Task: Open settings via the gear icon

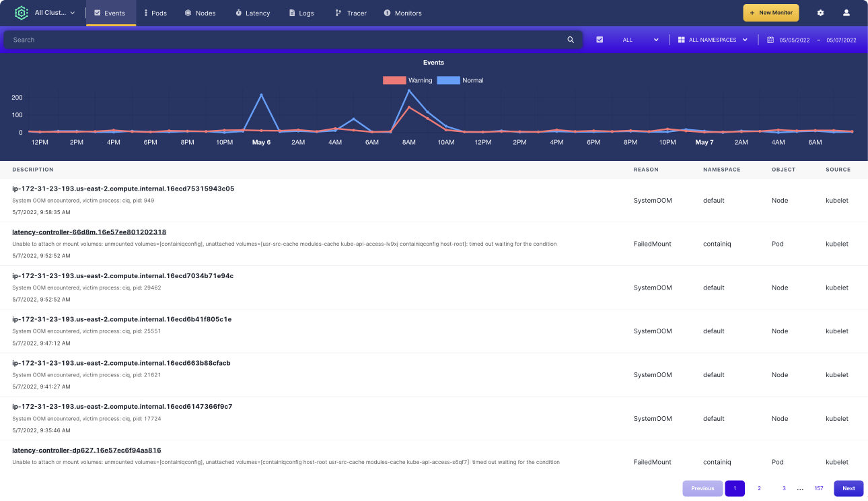Action: coord(820,13)
